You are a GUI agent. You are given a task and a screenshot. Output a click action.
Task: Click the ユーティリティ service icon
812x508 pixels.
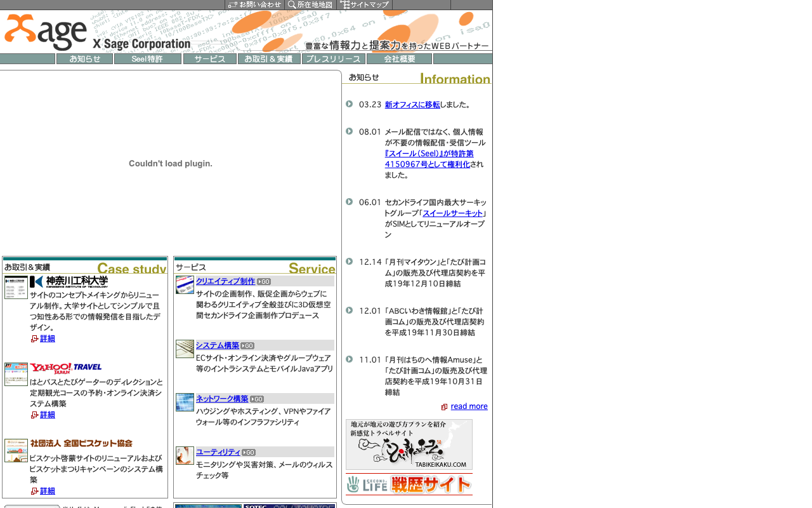tap(185, 455)
